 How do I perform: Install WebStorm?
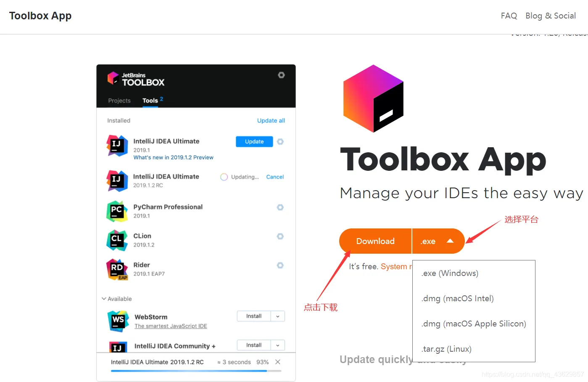pyautogui.click(x=254, y=316)
